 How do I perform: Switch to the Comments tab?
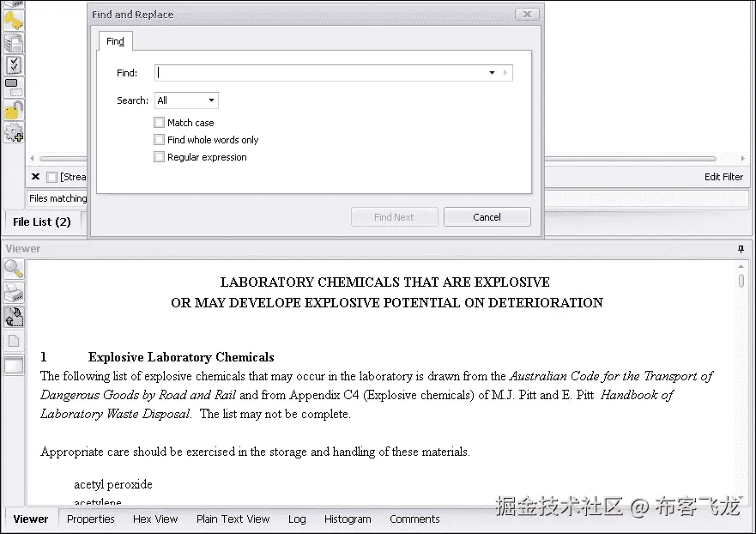pos(414,519)
